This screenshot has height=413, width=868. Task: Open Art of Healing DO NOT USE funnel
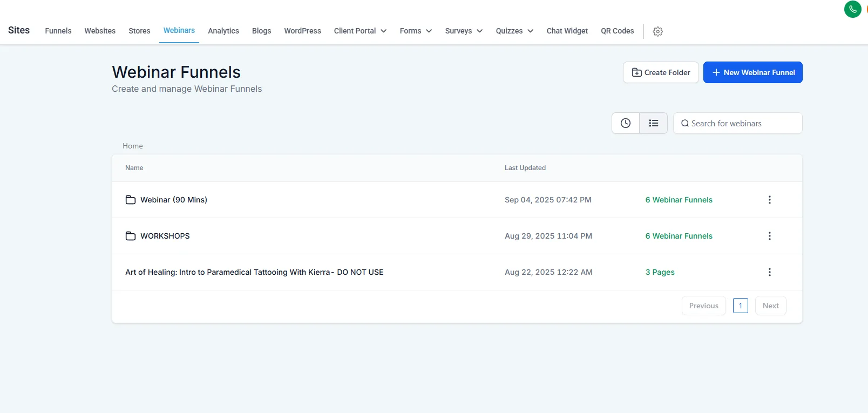(x=254, y=272)
